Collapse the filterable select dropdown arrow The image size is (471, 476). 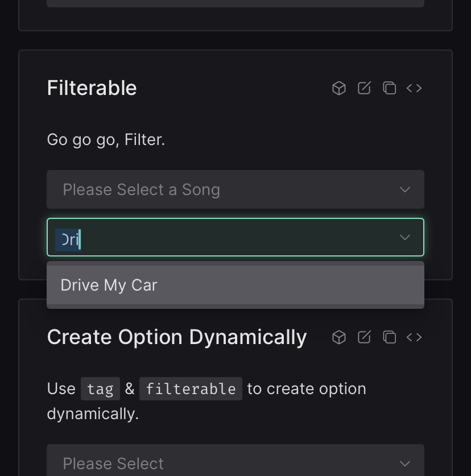click(x=404, y=238)
